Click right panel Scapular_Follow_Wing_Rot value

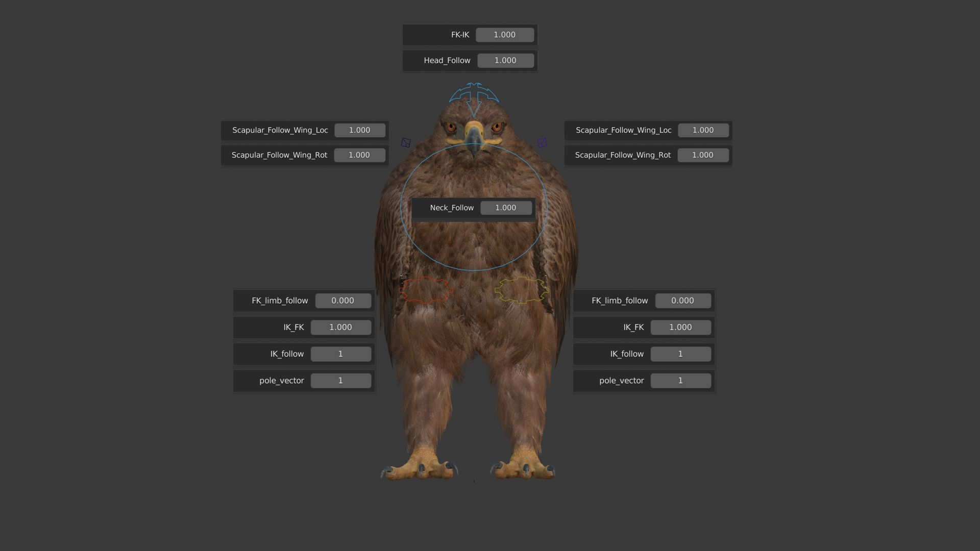coord(702,155)
